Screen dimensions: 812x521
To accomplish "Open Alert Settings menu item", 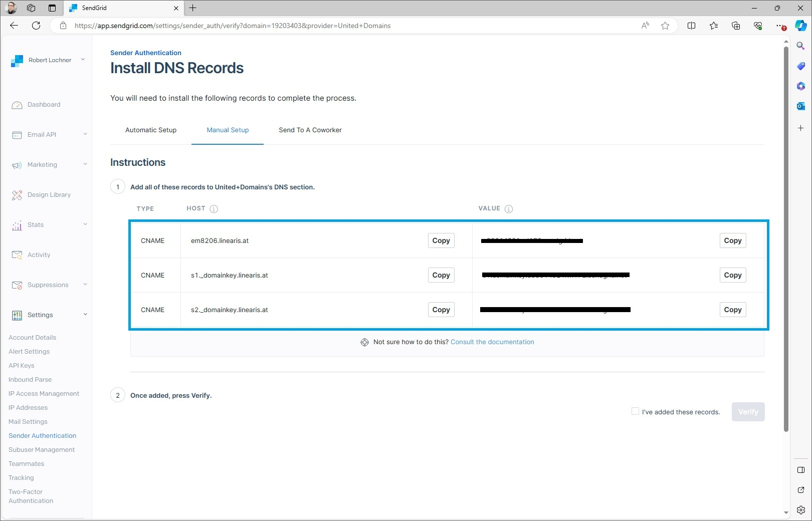I will 29,352.
